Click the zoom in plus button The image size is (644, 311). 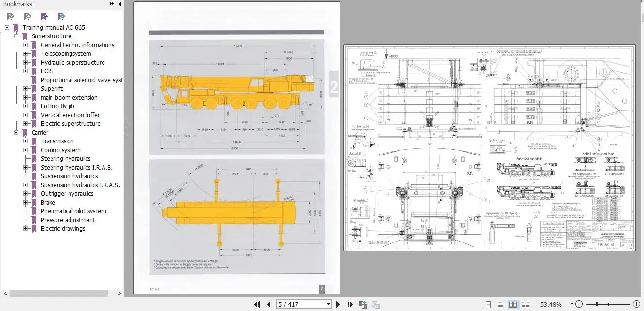(636, 304)
